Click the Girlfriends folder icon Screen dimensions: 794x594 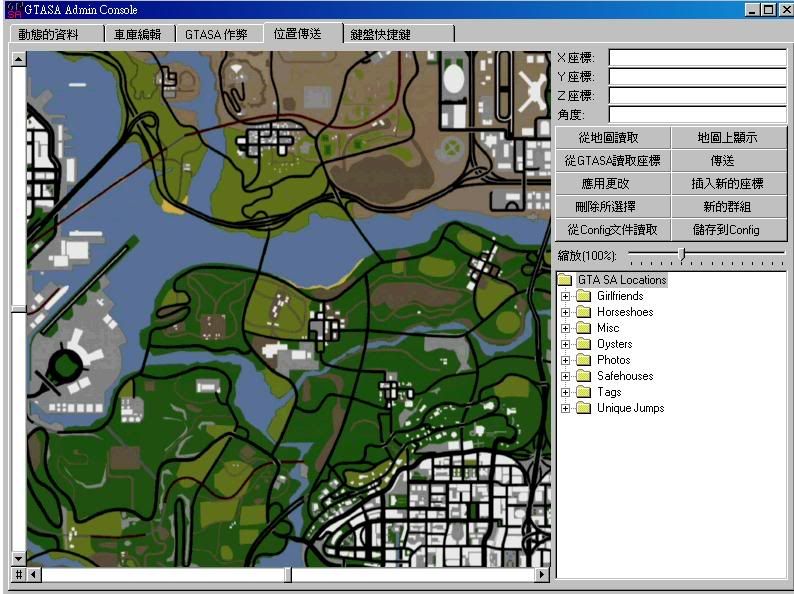[583, 296]
